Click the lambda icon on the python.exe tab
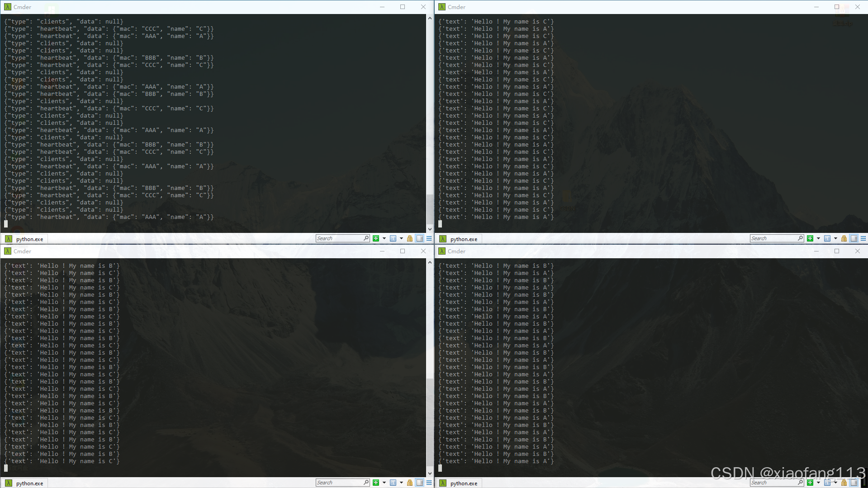868x488 pixels. point(9,239)
